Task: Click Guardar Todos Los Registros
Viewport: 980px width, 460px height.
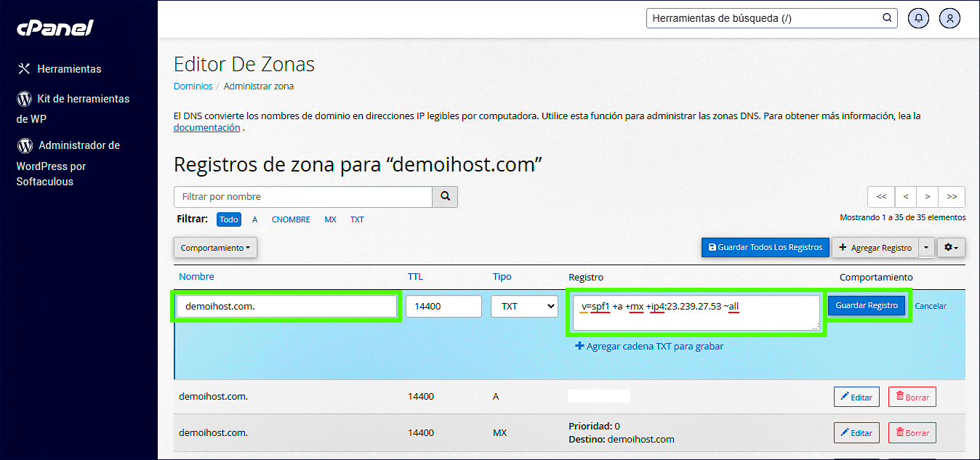Action: tap(765, 248)
